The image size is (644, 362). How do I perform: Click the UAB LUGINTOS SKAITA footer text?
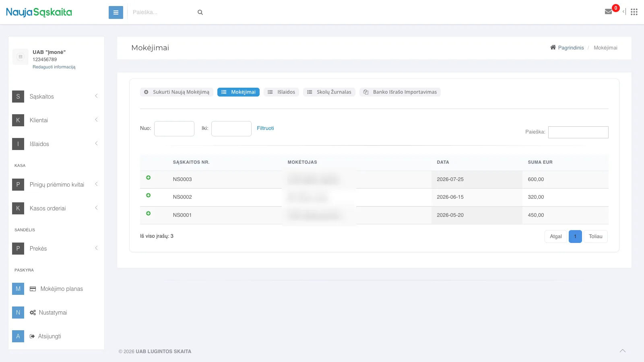163,352
